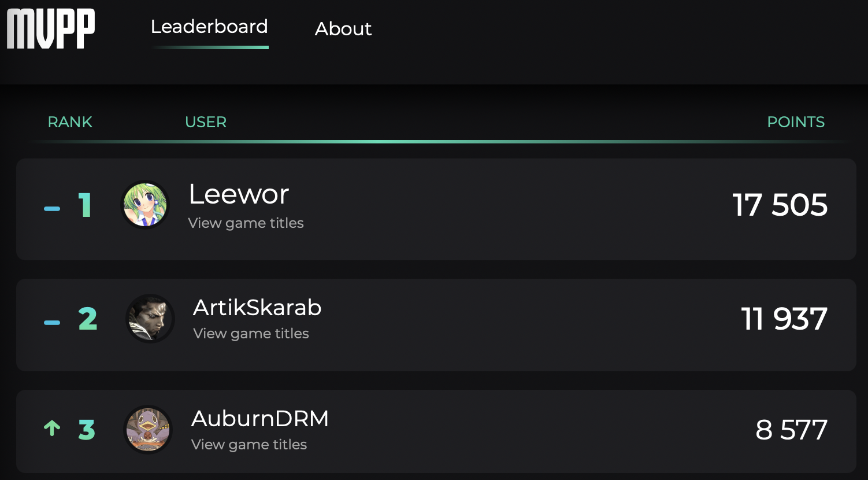Open the Leaderboard tab
The width and height of the screenshot is (868, 480).
[209, 27]
